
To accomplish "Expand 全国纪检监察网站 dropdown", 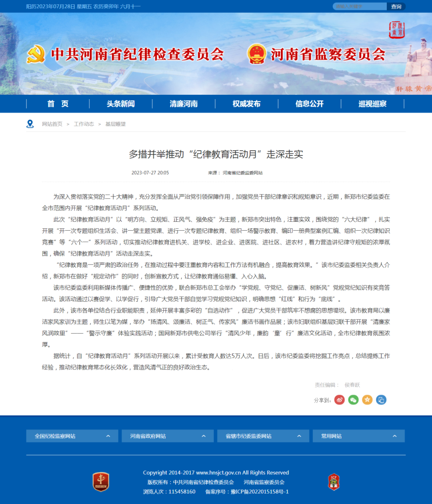I will pos(72,436).
